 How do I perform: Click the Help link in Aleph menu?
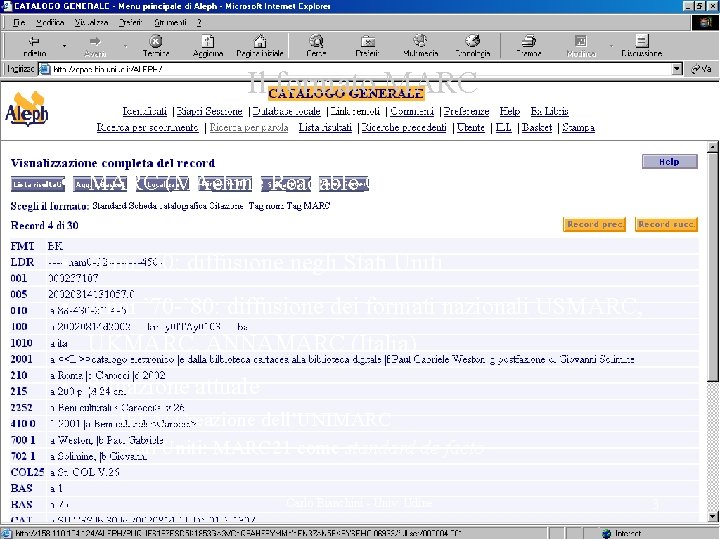[x=510, y=111]
